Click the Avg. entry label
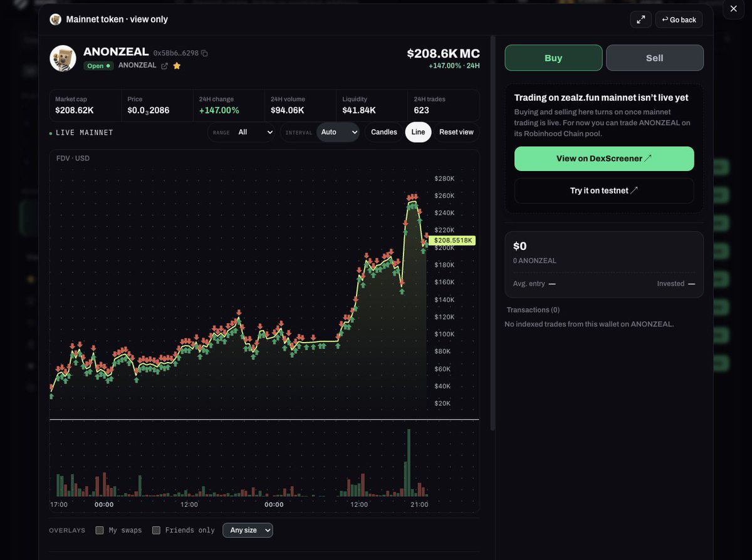The height and width of the screenshot is (560, 752). pyautogui.click(x=528, y=284)
